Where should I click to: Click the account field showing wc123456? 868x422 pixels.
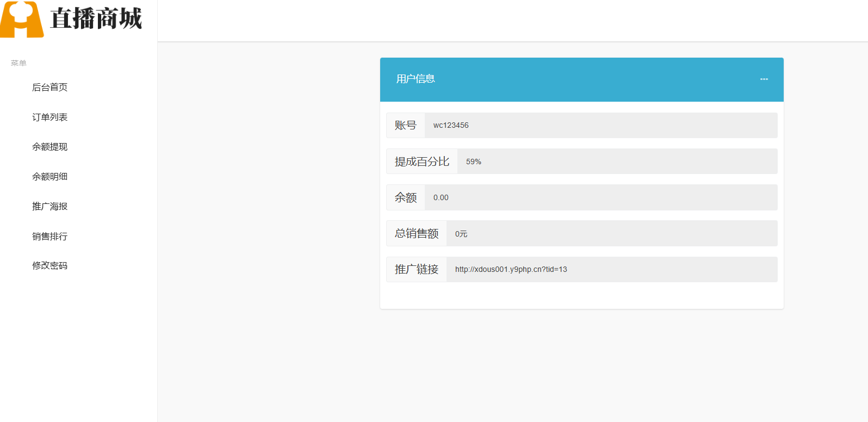[600, 126]
